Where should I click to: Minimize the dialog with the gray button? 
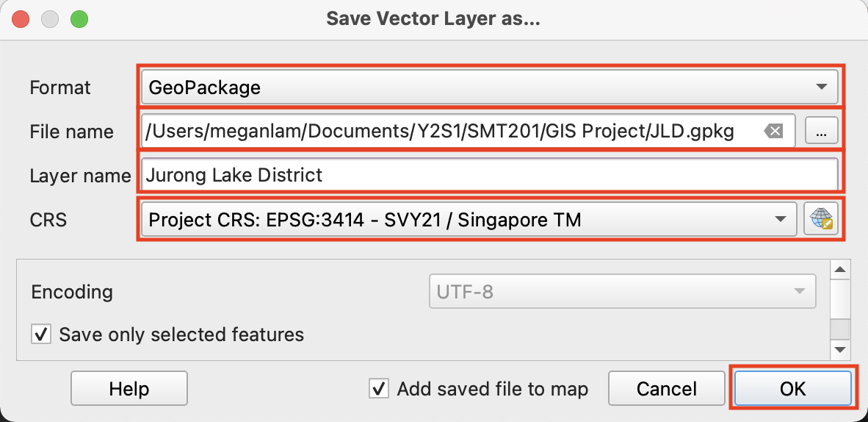(x=50, y=20)
